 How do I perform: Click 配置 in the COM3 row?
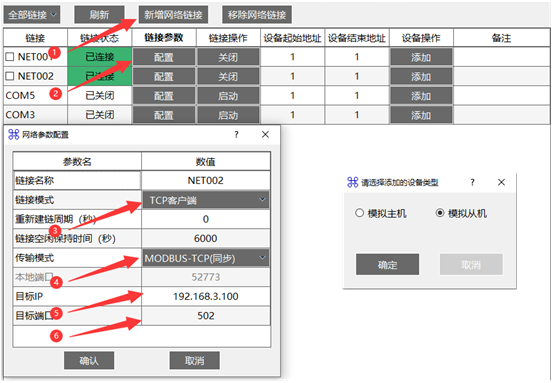[x=164, y=115]
